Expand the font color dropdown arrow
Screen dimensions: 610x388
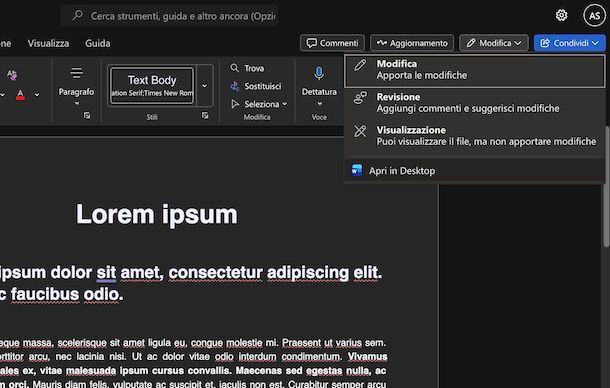tap(37, 95)
